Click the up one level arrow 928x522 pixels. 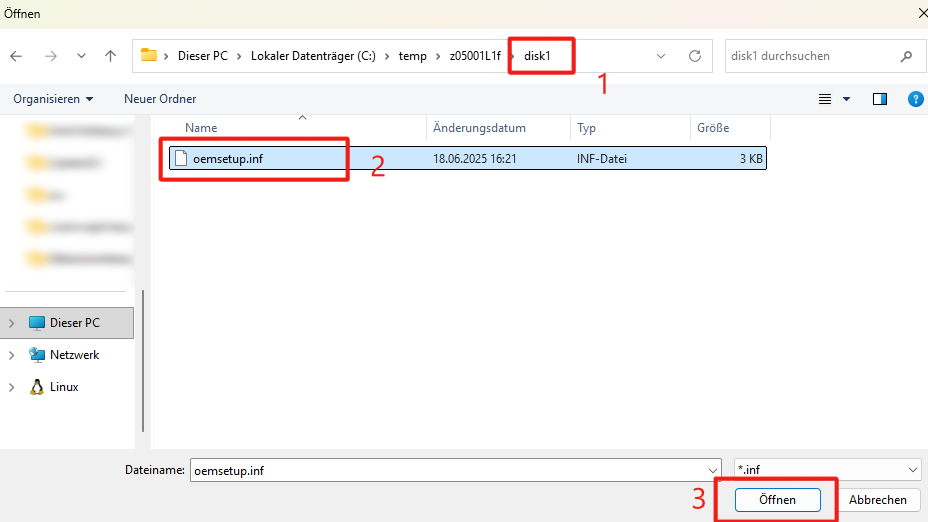(x=111, y=56)
